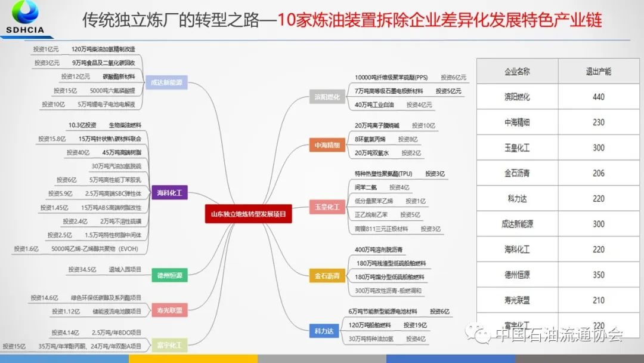Click 金石沥青 in the 企业名称 table column
The height and width of the screenshot is (363, 644).
click(517, 173)
